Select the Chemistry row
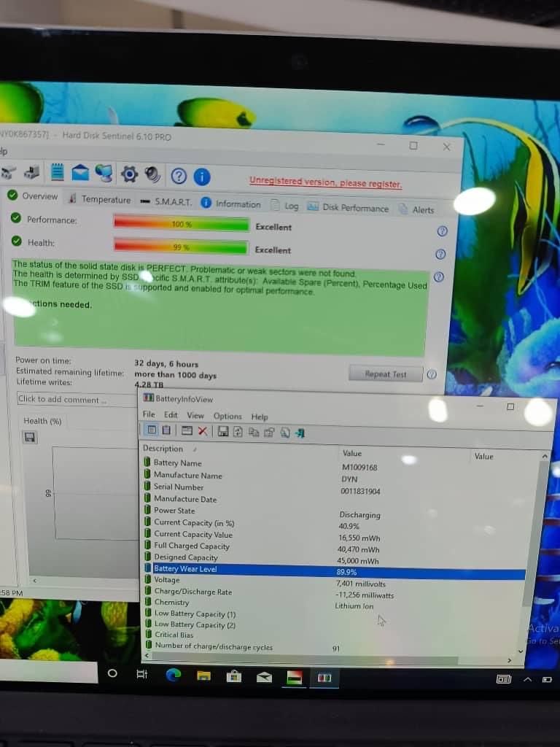Viewport: 560px width, 747px height. pyautogui.click(x=333, y=603)
